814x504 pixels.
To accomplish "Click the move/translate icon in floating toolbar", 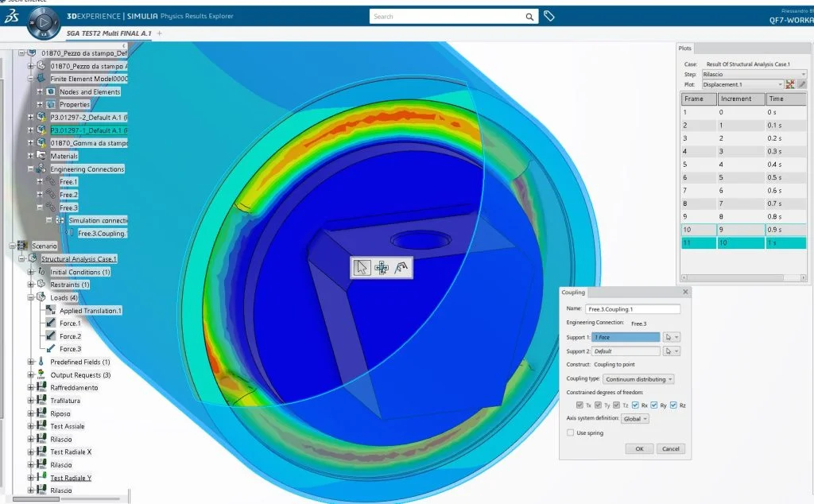I will (x=382, y=268).
